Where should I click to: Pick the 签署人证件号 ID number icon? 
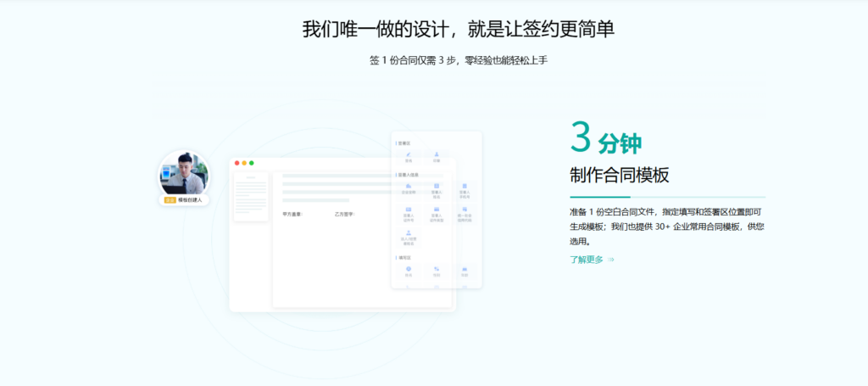coord(409,210)
